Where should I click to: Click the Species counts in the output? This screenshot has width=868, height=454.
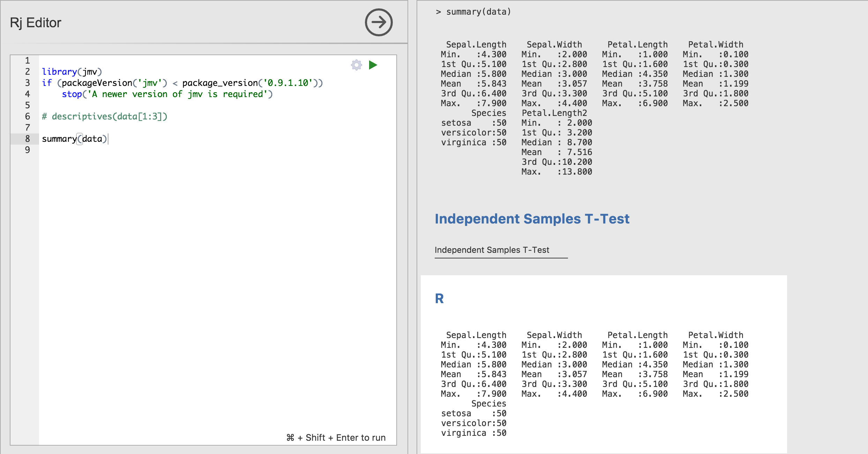[474, 133]
